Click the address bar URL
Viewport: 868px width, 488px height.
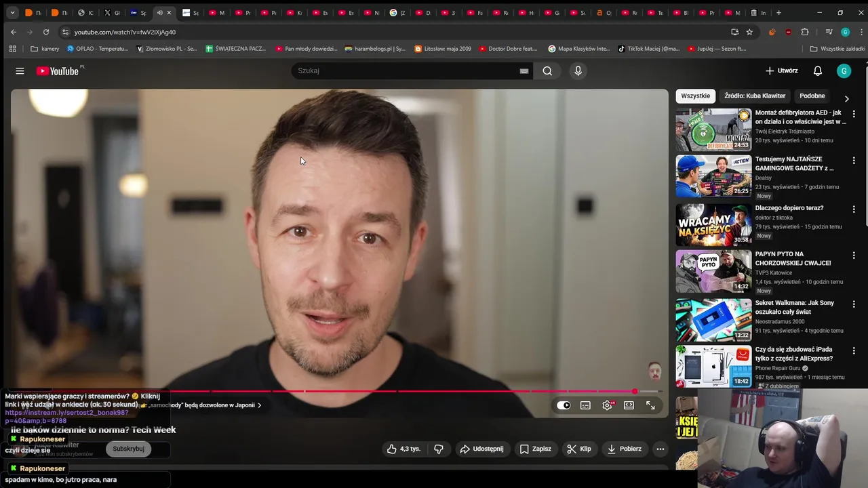point(125,32)
